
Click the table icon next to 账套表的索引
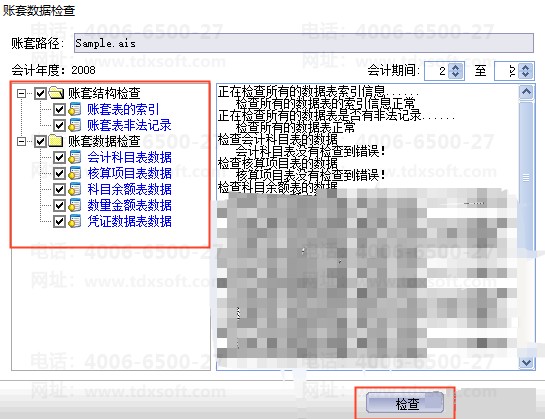pyautogui.click(x=75, y=109)
